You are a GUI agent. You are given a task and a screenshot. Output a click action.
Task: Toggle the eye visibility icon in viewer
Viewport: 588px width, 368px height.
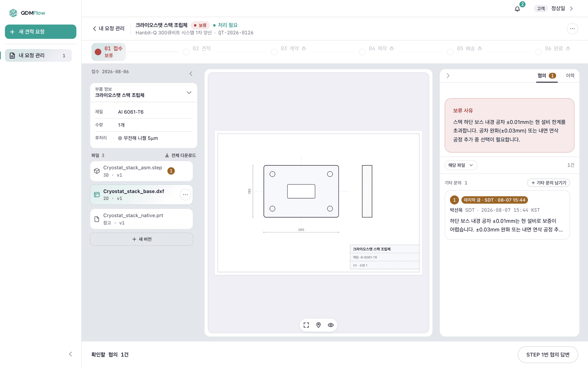click(331, 325)
